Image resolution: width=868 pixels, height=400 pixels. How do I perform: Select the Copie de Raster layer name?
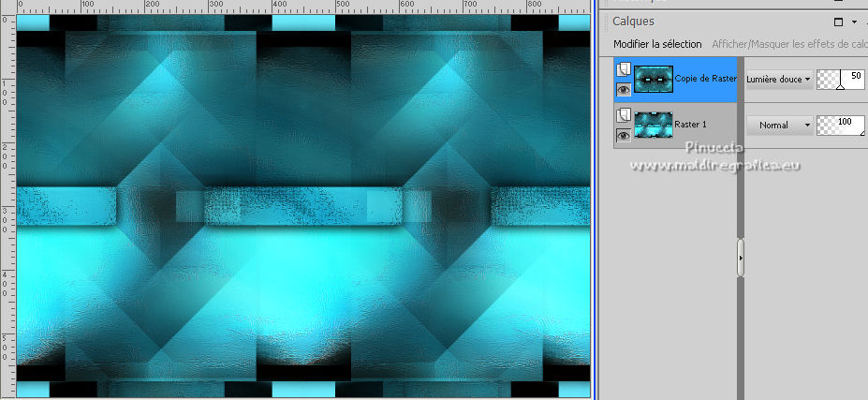705,79
